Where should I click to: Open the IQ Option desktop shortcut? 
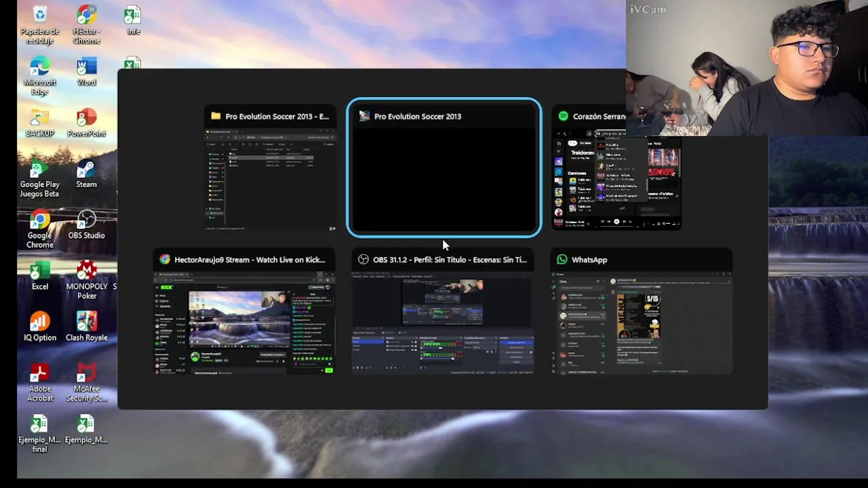[x=40, y=327]
